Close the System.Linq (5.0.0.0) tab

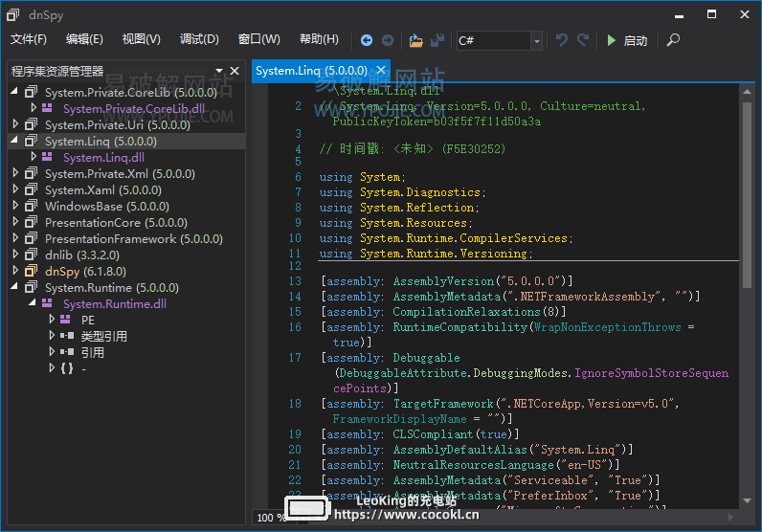click(x=381, y=71)
